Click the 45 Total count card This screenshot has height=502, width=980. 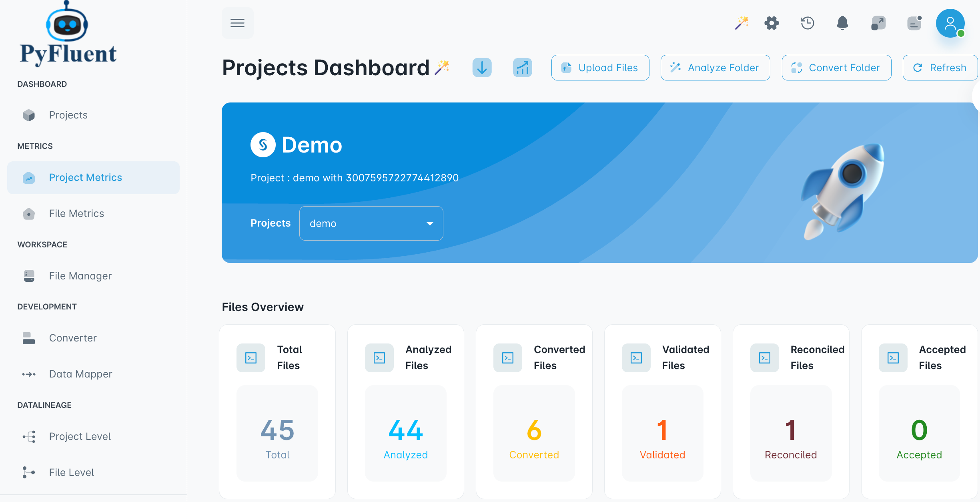coord(277,433)
